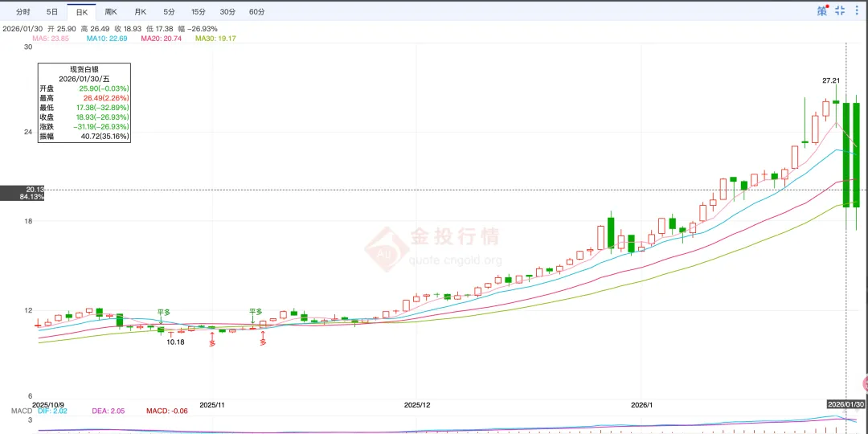Click the MA10: 22.69 indicator label
Viewport: 868px width, 434px height.
[x=107, y=39]
